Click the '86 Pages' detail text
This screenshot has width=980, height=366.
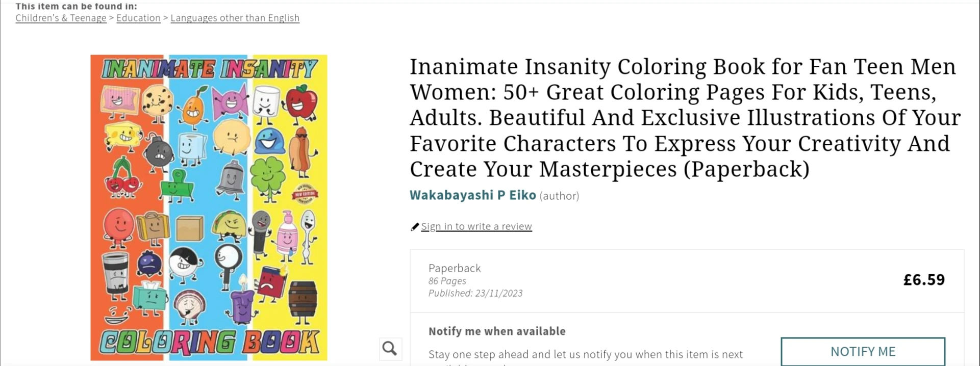click(x=447, y=281)
